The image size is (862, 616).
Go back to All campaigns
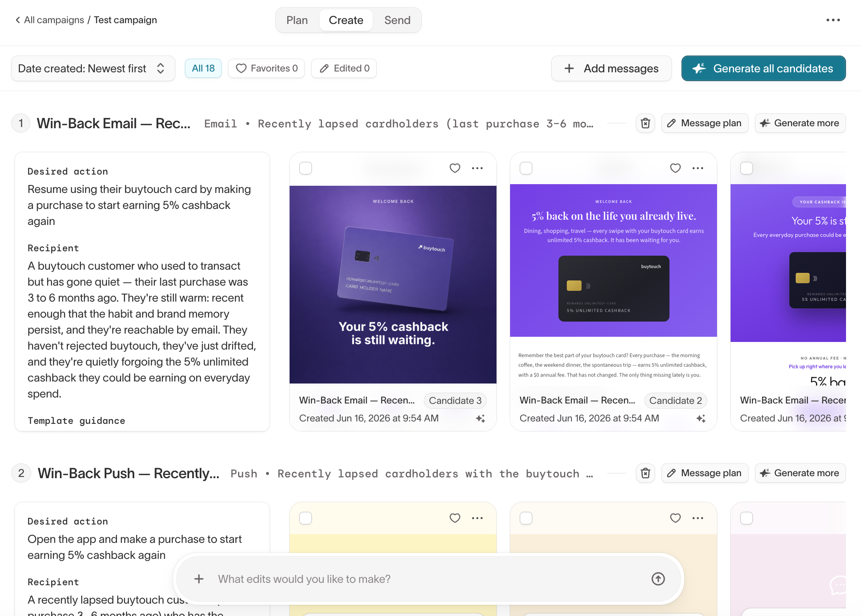pos(50,20)
